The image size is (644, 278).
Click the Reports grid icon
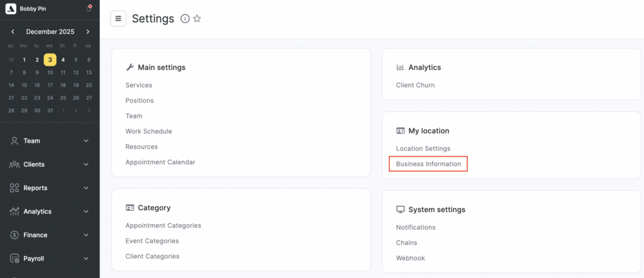point(14,188)
